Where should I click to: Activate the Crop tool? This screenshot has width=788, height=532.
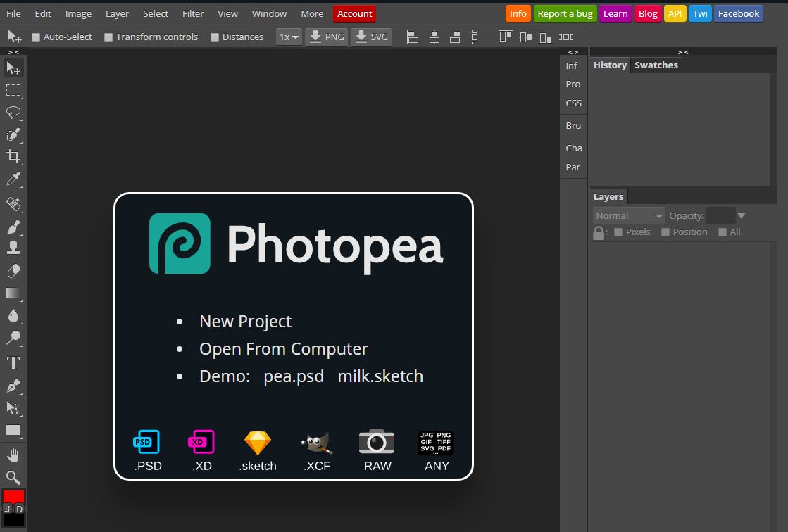click(x=13, y=157)
